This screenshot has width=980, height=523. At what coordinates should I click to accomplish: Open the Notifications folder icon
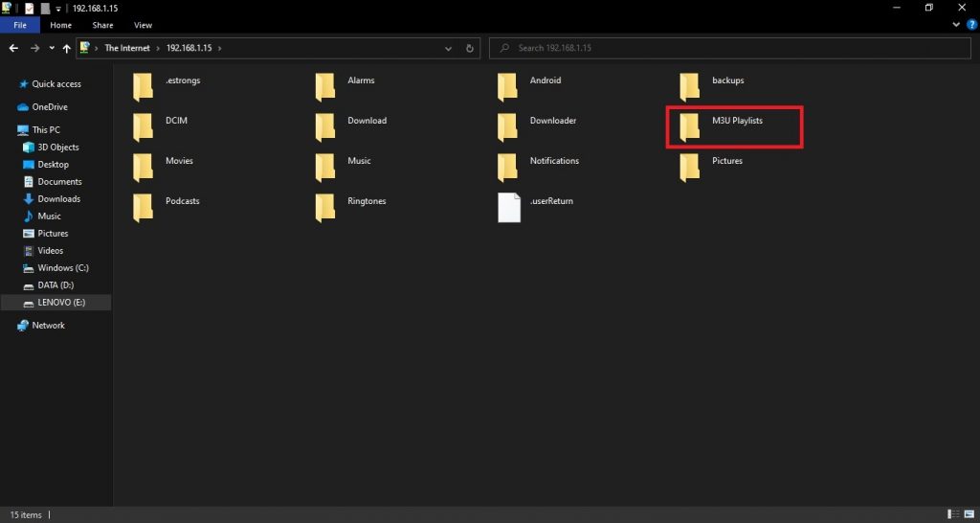[x=507, y=168]
